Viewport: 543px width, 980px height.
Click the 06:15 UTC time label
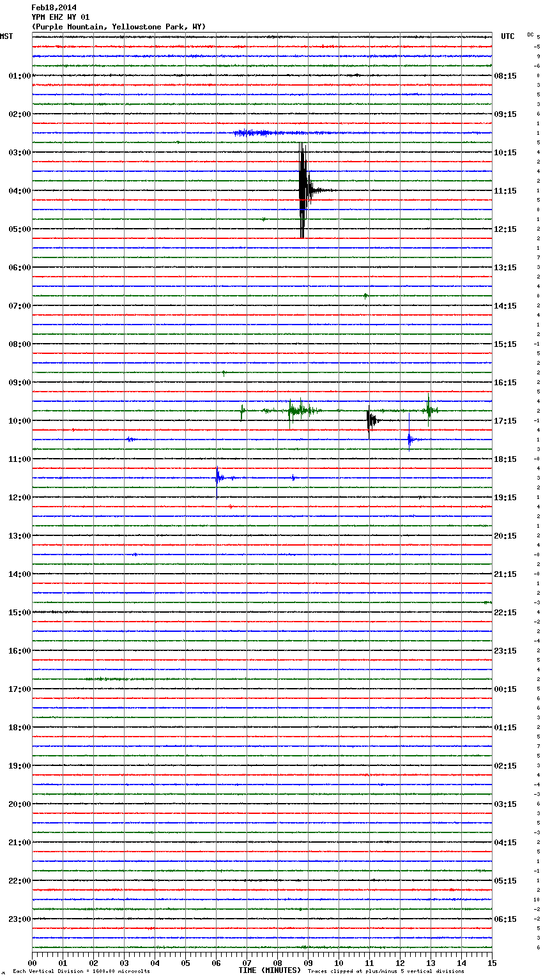(505, 919)
